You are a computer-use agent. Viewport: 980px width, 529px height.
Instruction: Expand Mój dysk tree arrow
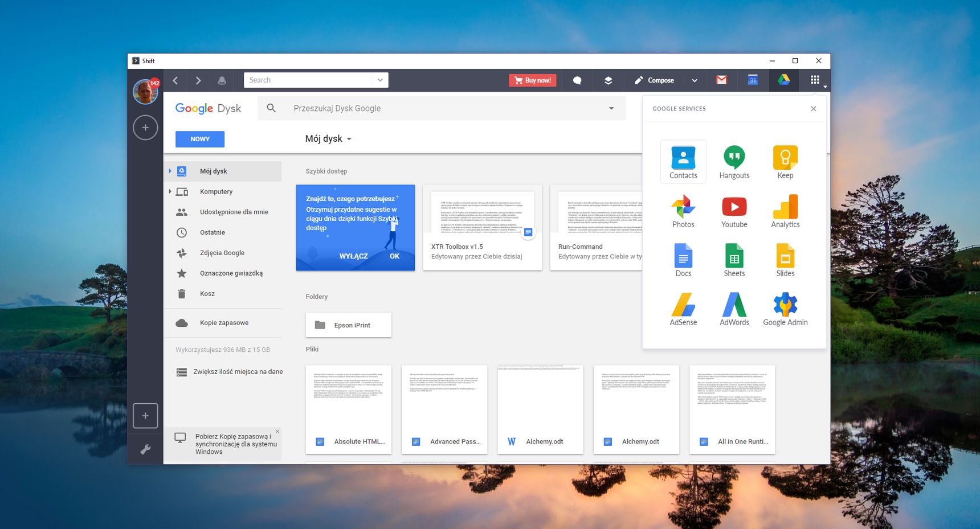click(170, 171)
